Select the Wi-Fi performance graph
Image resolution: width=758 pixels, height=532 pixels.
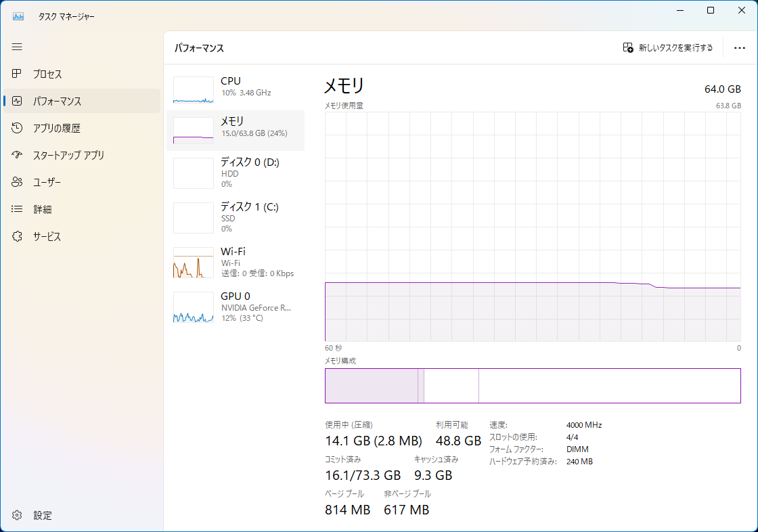(233, 262)
